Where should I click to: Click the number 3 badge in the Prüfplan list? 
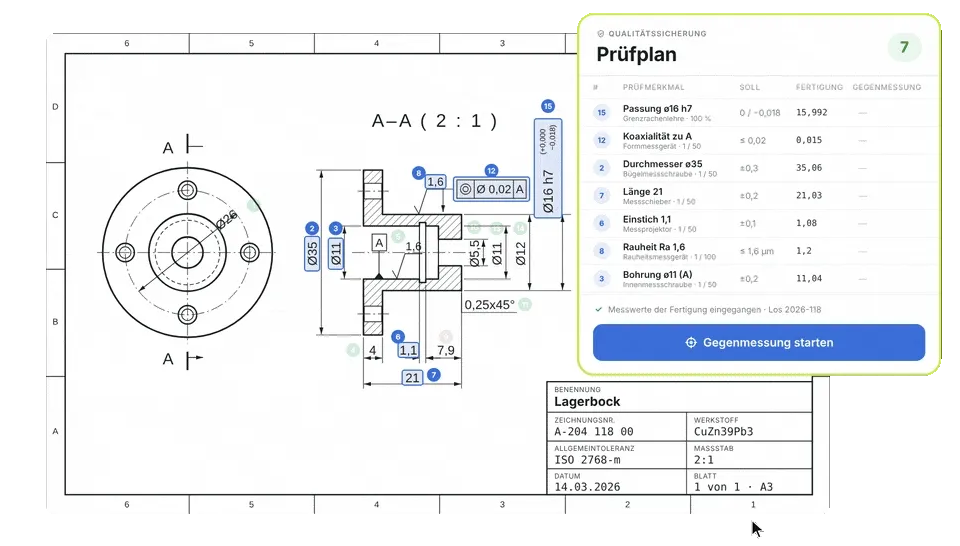pos(602,279)
